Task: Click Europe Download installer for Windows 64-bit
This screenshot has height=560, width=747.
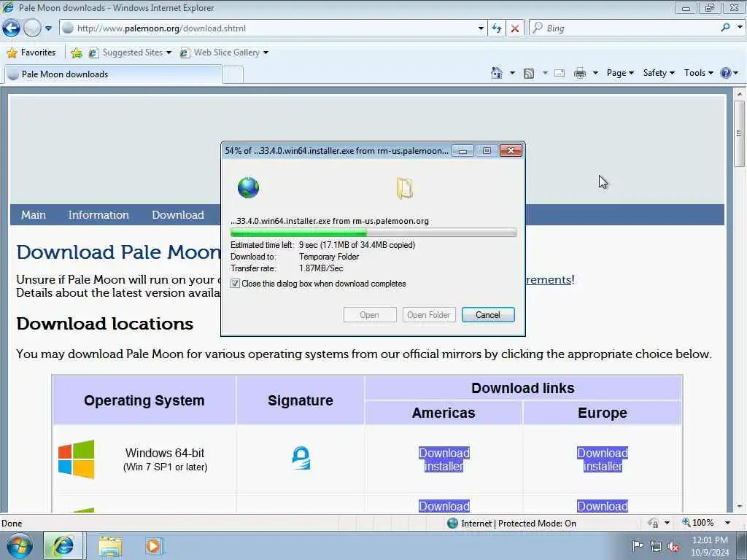Action: click(x=603, y=459)
